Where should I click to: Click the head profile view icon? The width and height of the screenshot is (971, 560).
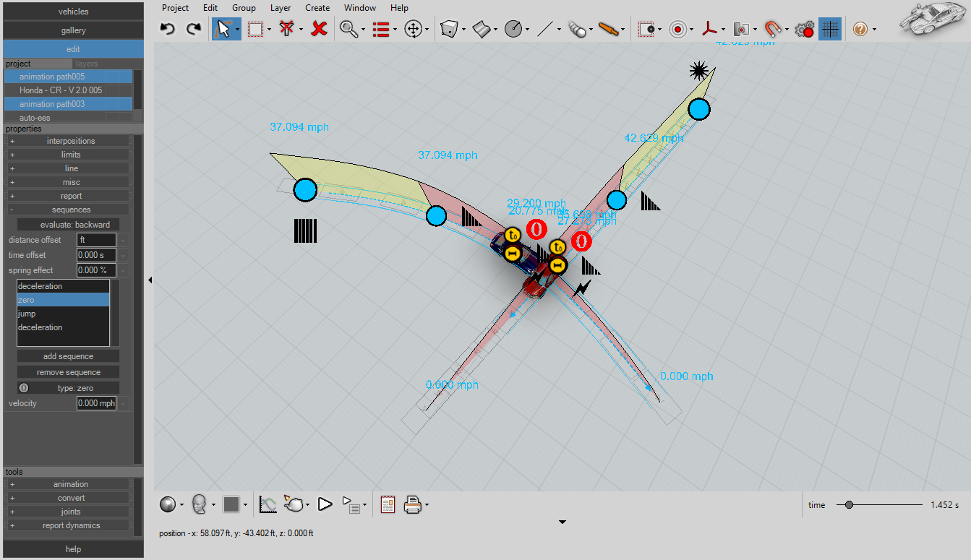[x=200, y=504]
